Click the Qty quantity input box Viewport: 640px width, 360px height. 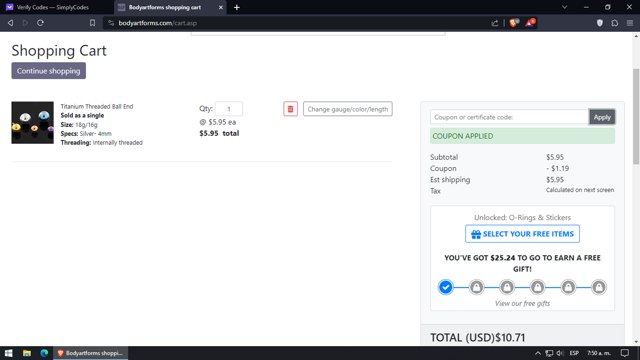click(x=229, y=109)
